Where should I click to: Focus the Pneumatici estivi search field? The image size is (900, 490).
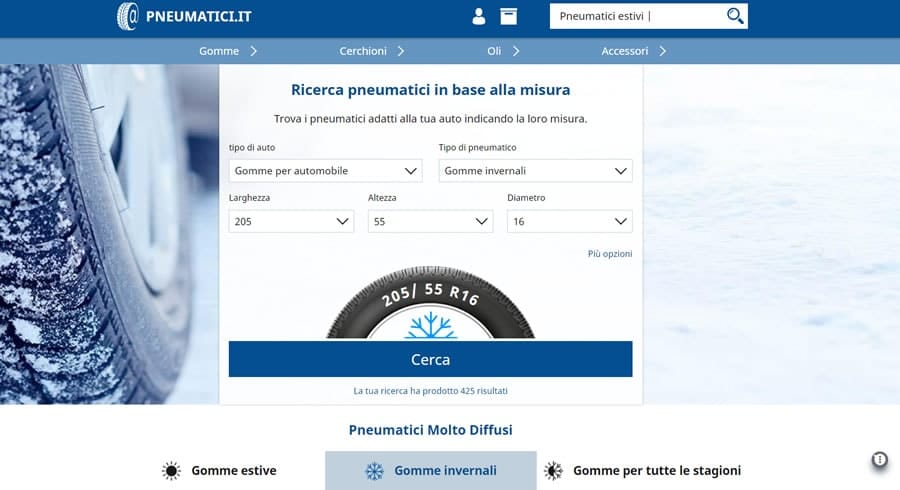pos(636,16)
